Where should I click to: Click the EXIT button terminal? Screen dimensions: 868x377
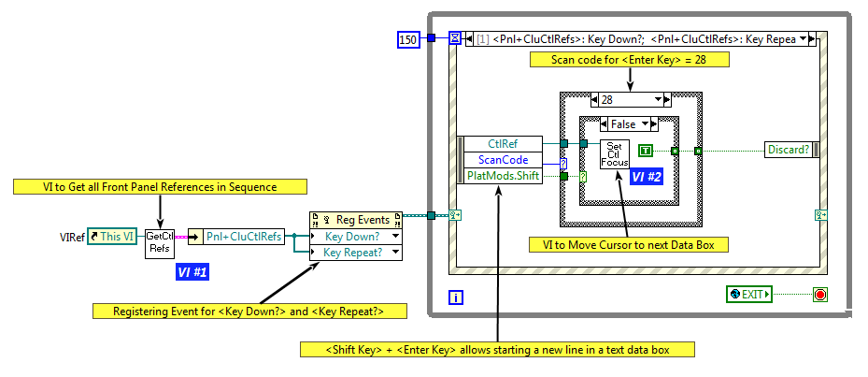pyautogui.click(x=749, y=295)
